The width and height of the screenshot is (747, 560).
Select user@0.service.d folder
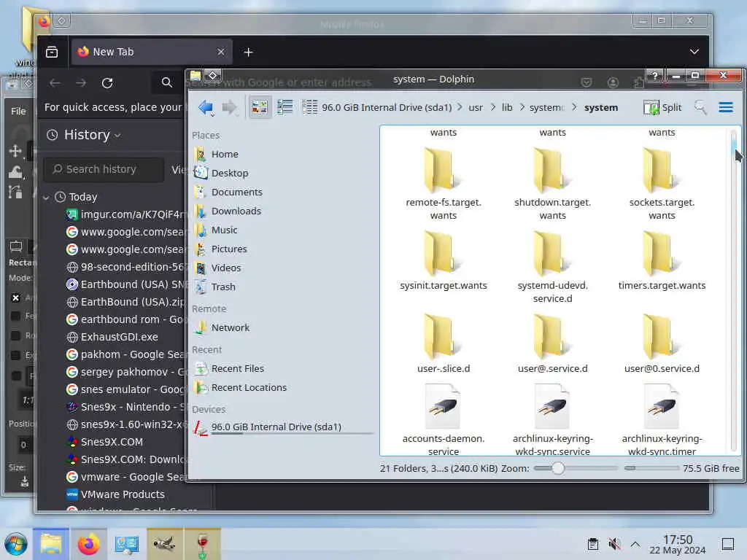point(662,343)
